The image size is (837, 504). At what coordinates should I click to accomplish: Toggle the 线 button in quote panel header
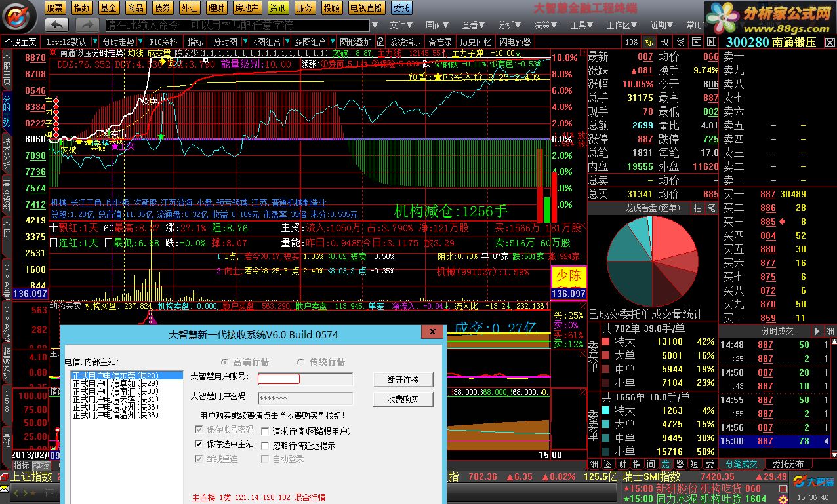pos(680,42)
